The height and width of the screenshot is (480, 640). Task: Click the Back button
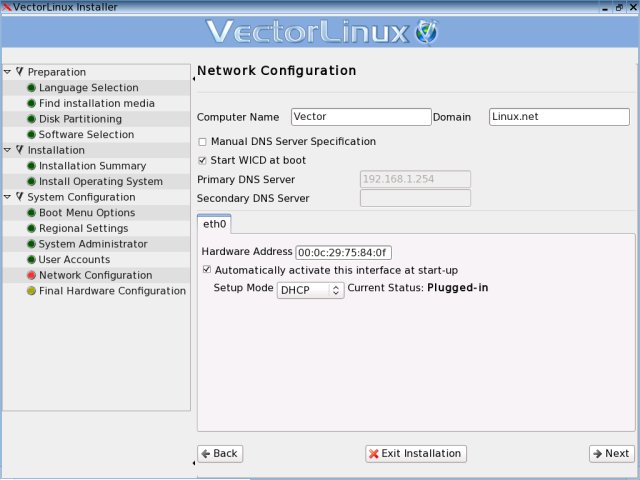tap(220, 453)
